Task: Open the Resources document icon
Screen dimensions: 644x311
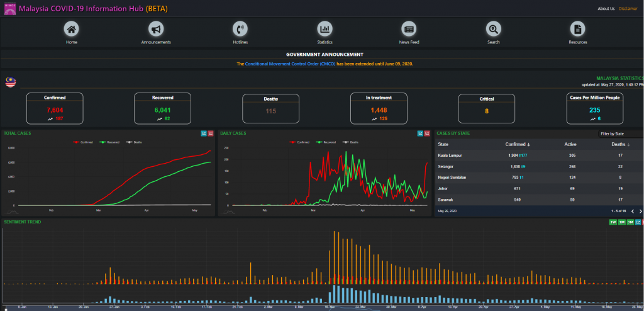Action: click(x=577, y=29)
